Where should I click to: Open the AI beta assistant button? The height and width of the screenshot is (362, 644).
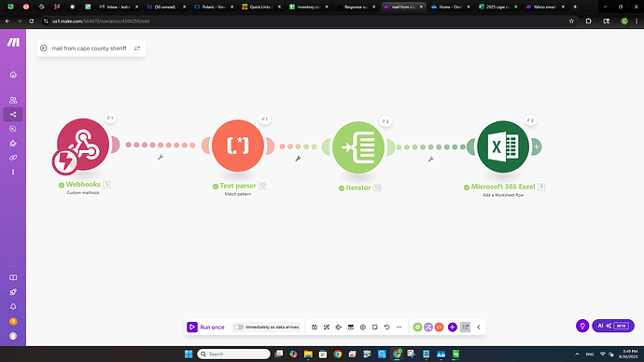pyautogui.click(x=613, y=326)
